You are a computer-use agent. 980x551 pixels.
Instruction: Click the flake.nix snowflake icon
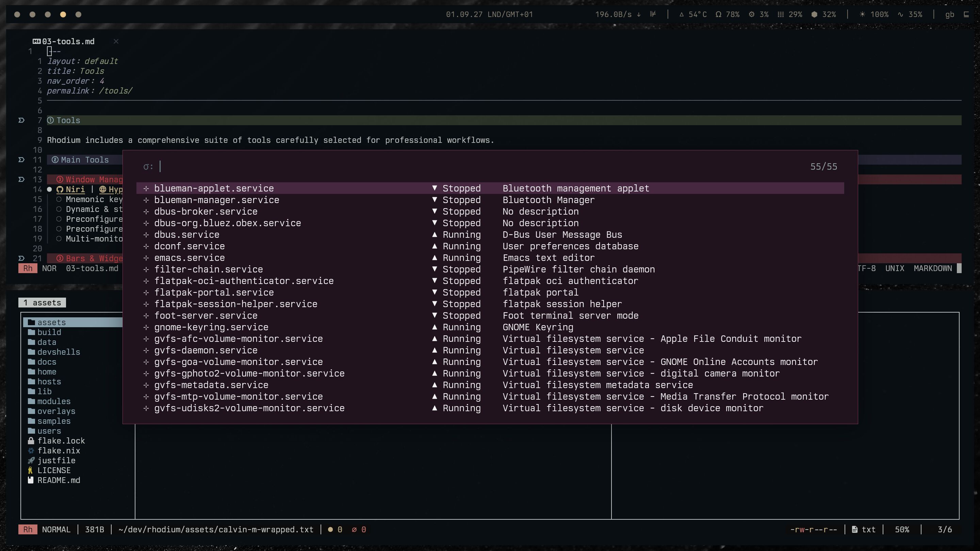31,451
